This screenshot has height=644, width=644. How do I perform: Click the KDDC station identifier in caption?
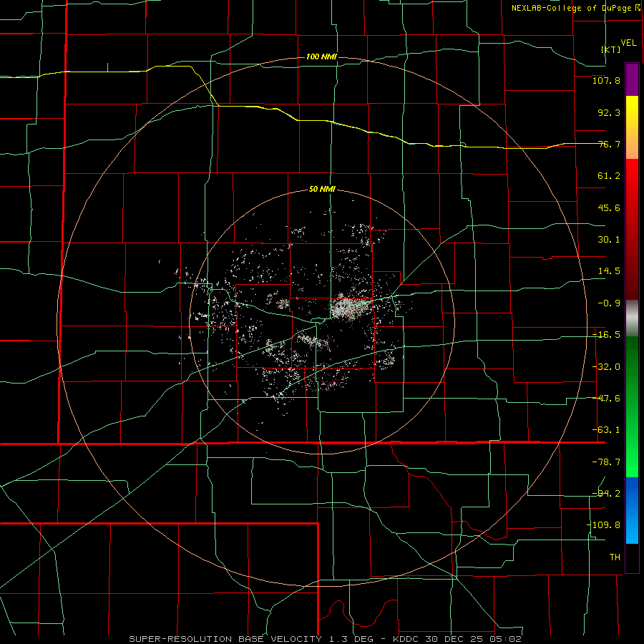click(x=404, y=639)
